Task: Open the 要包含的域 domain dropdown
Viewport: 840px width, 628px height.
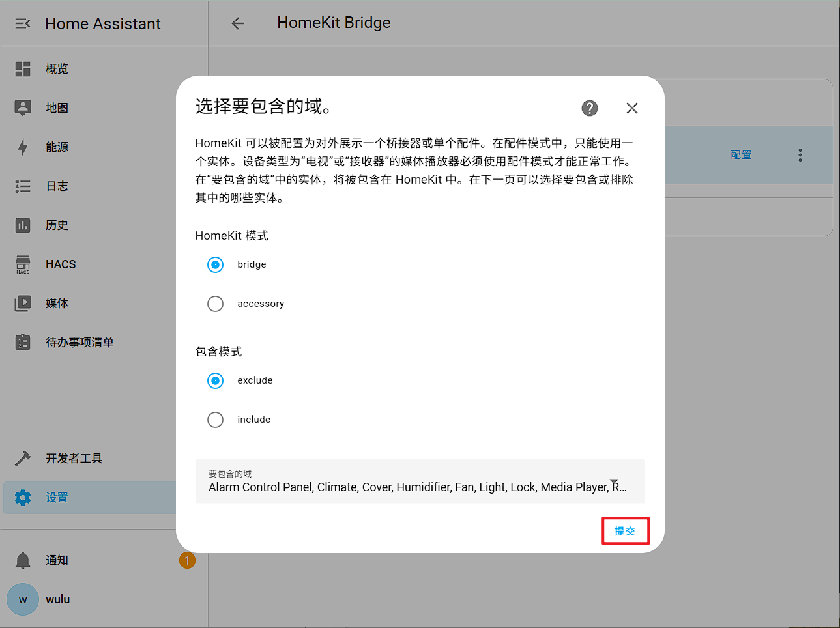Action: click(x=420, y=481)
